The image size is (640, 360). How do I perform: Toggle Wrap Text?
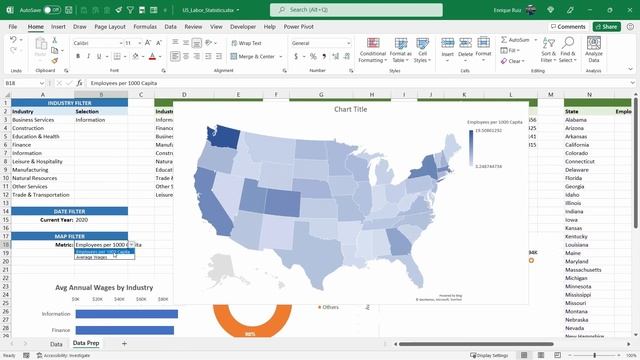(246, 43)
